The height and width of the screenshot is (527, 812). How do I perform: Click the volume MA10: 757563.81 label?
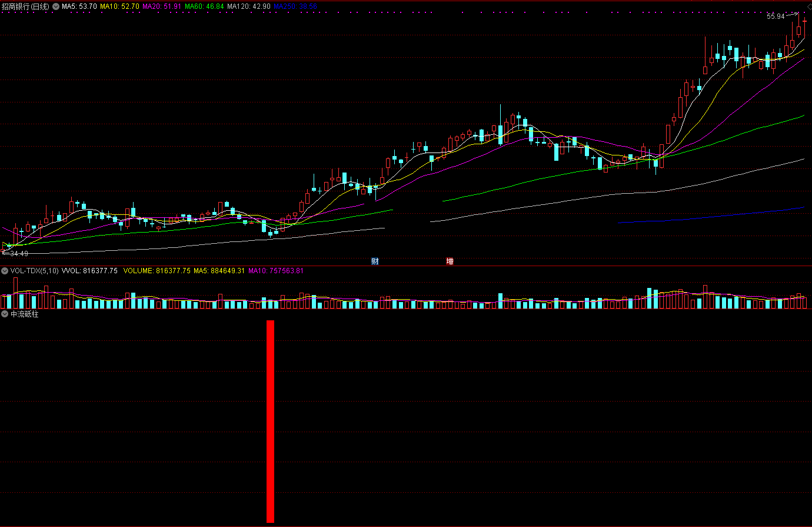coord(276,271)
